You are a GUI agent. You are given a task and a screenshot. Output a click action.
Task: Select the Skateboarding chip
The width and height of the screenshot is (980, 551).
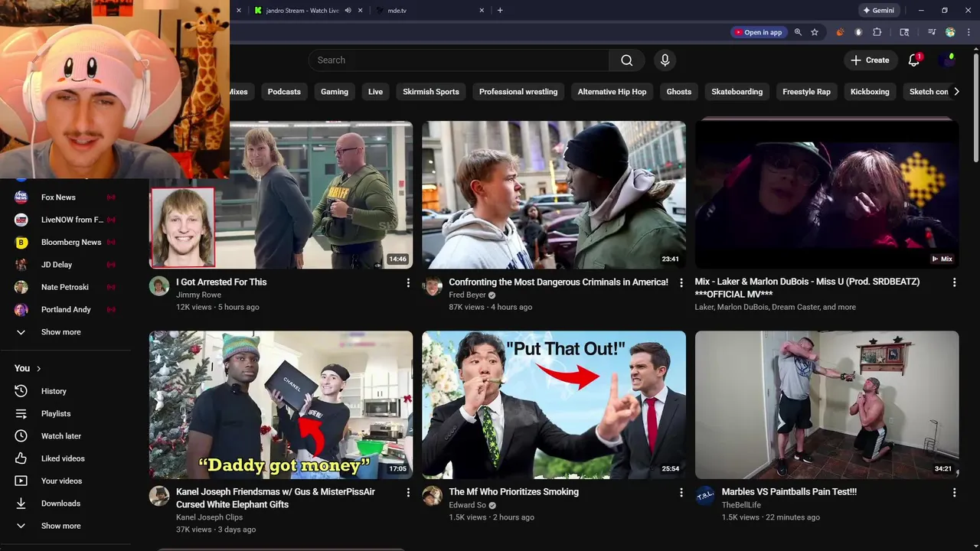[x=737, y=92]
